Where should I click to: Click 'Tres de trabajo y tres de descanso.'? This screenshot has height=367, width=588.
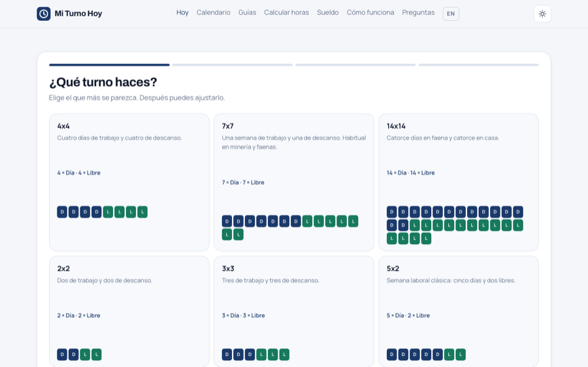click(x=270, y=280)
